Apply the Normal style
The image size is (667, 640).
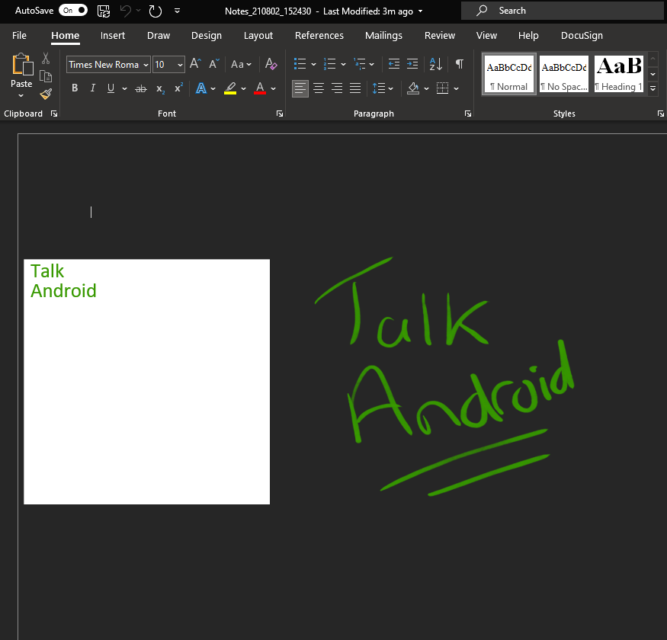pos(509,74)
